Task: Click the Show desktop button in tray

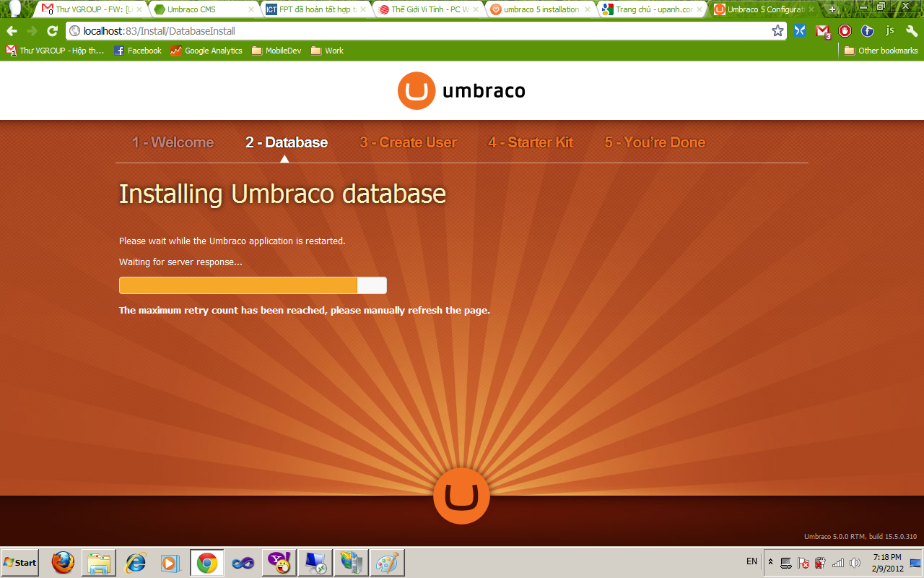Action: coord(915,562)
